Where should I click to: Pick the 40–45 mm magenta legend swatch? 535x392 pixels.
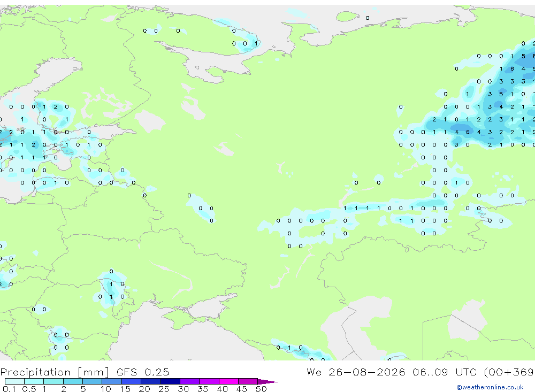click(x=228, y=381)
